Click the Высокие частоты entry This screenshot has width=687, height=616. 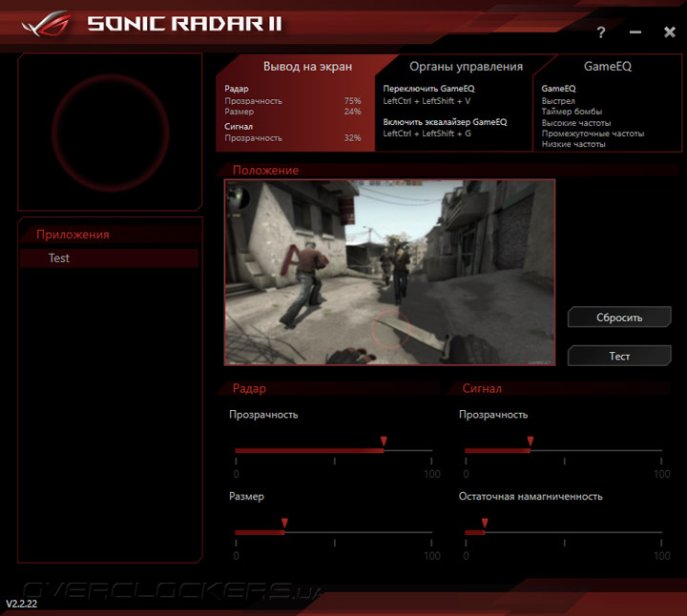point(576,123)
